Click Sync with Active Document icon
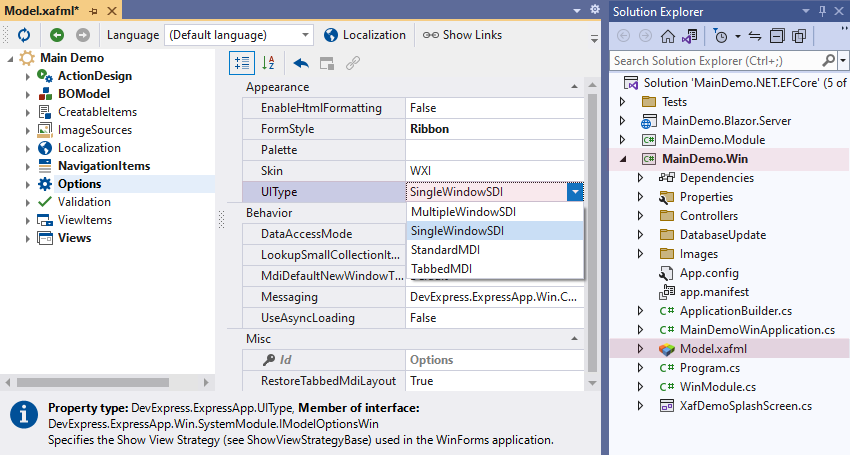The width and height of the screenshot is (850, 455). click(x=755, y=36)
